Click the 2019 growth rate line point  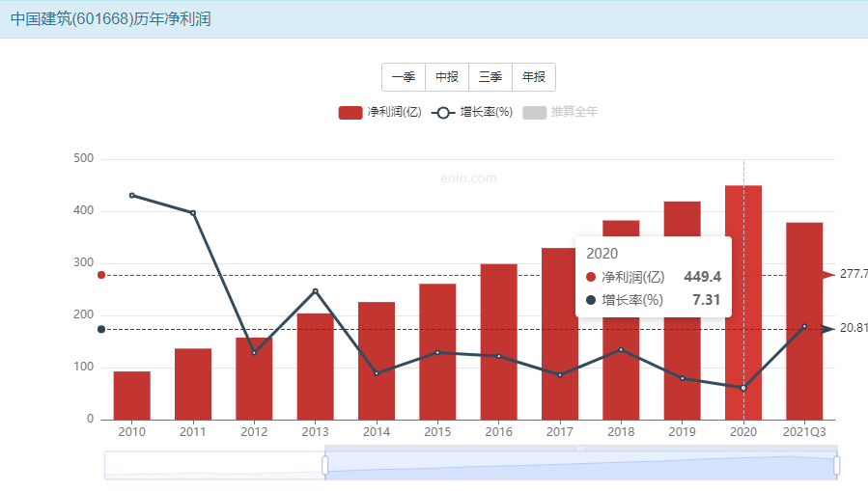(x=682, y=378)
